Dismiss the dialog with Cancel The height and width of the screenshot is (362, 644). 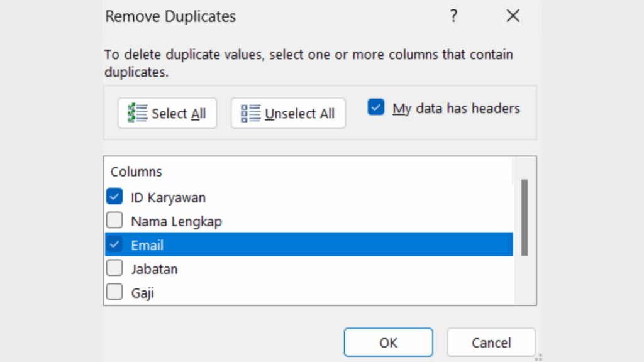(x=491, y=342)
